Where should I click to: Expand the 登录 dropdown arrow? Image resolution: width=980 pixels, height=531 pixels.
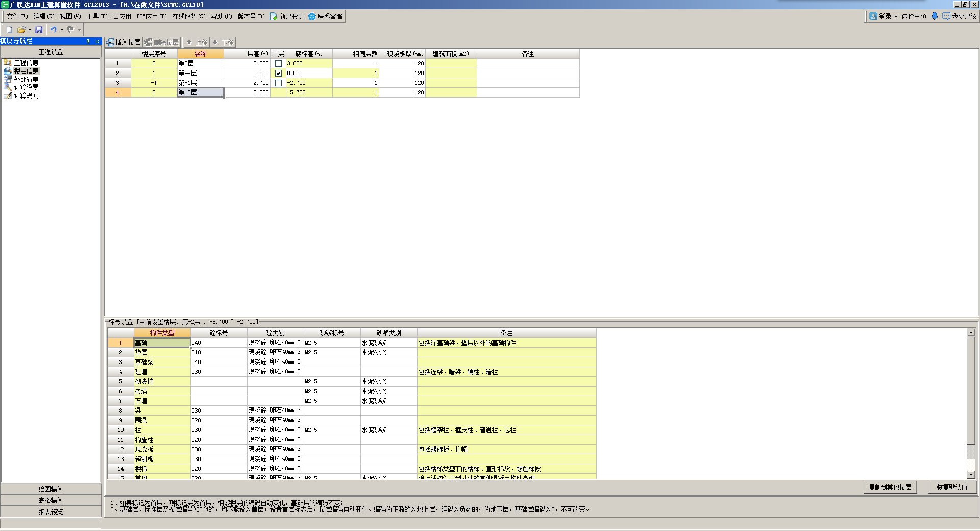coord(896,16)
